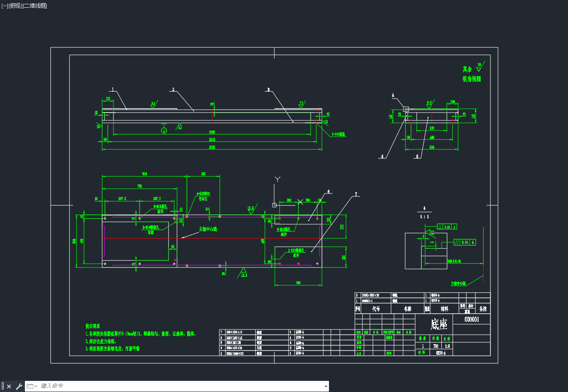Select the 代号 column header
This screenshot has height=392, width=568.
(x=376, y=309)
